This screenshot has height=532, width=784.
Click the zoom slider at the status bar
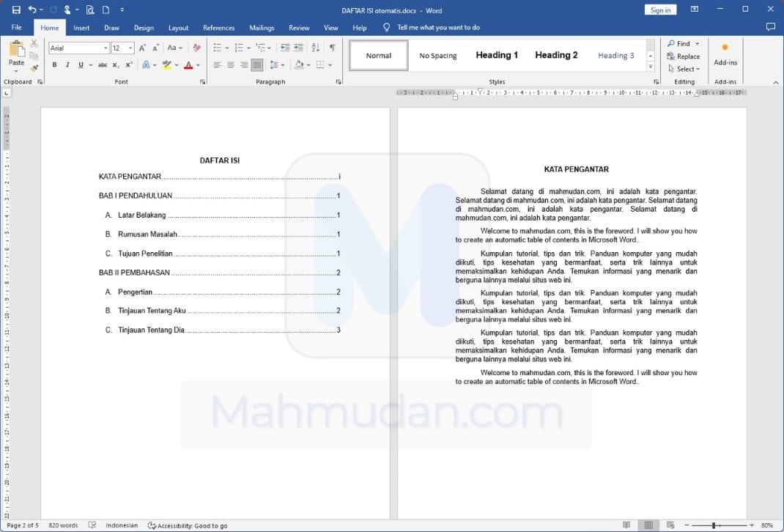pyautogui.click(x=714, y=525)
